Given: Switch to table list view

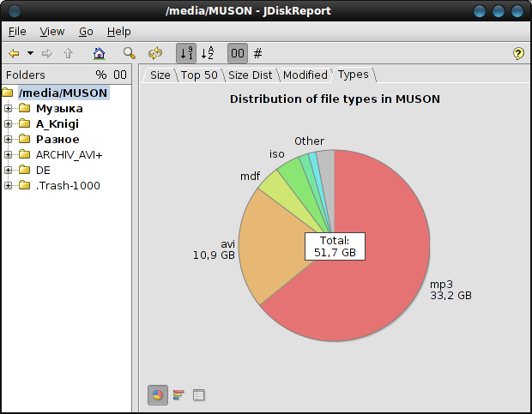Looking at the screenshot, I should (198, 394).
